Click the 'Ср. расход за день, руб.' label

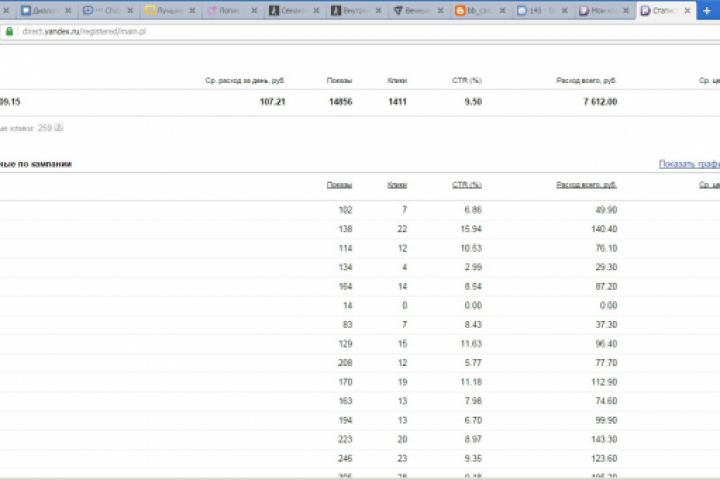245,80
